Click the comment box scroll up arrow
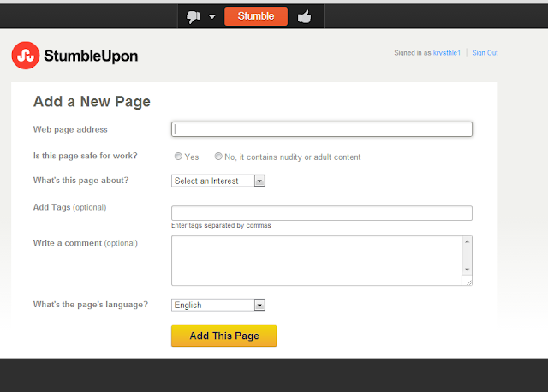 click(x=467, y=241)
